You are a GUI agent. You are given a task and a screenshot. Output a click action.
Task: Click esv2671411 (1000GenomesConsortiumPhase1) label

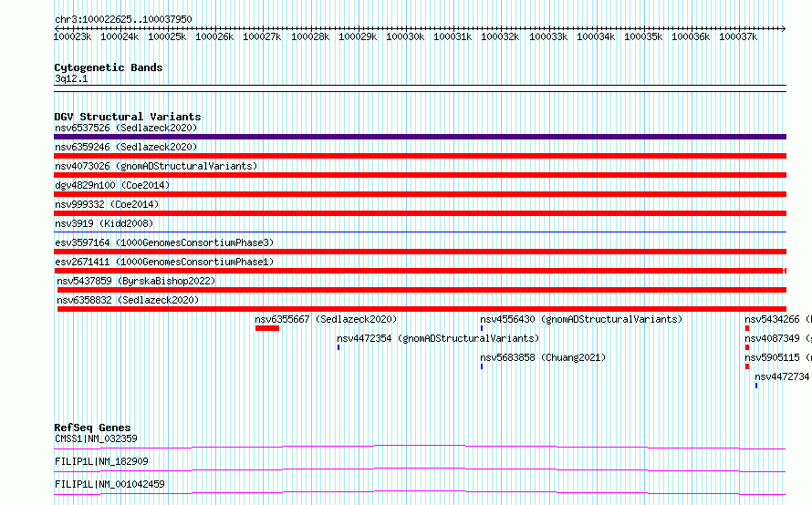(164, 262)
